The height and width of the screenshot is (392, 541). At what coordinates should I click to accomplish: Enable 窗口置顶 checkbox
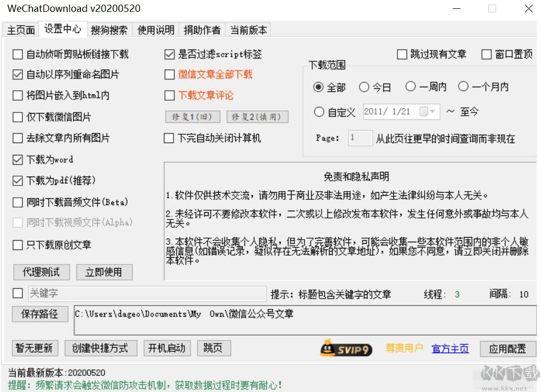486,54
